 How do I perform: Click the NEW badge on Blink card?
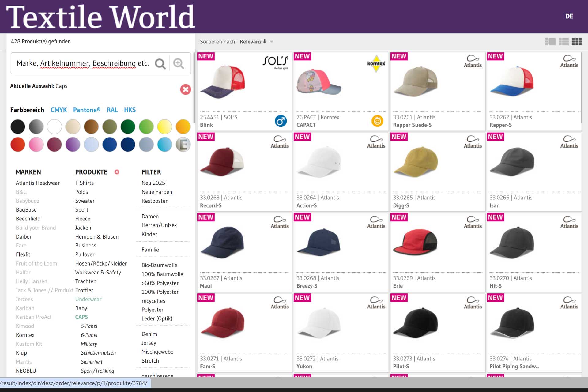(206, 56)
